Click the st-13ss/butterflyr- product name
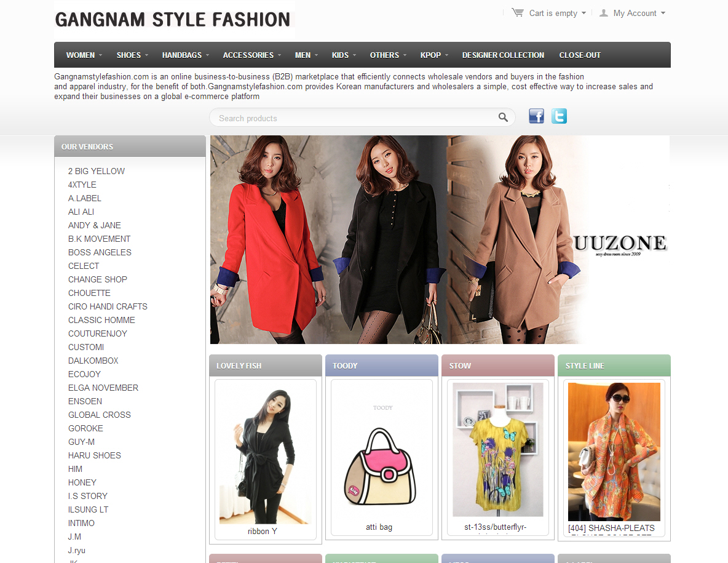The width and height of the screenshot is (728, 563). 496,527
